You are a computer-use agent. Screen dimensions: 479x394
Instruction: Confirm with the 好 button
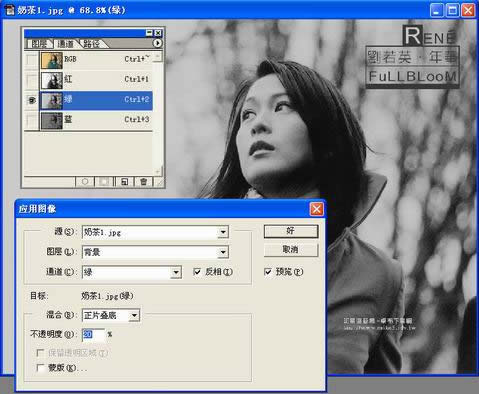click(291, 231)
